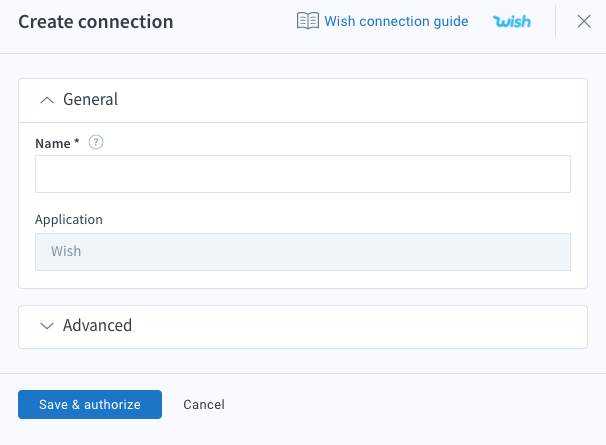The height and width of the screenshot is (445, 606).
Task: Cancel creating the connection
Action: pos(204,404)
